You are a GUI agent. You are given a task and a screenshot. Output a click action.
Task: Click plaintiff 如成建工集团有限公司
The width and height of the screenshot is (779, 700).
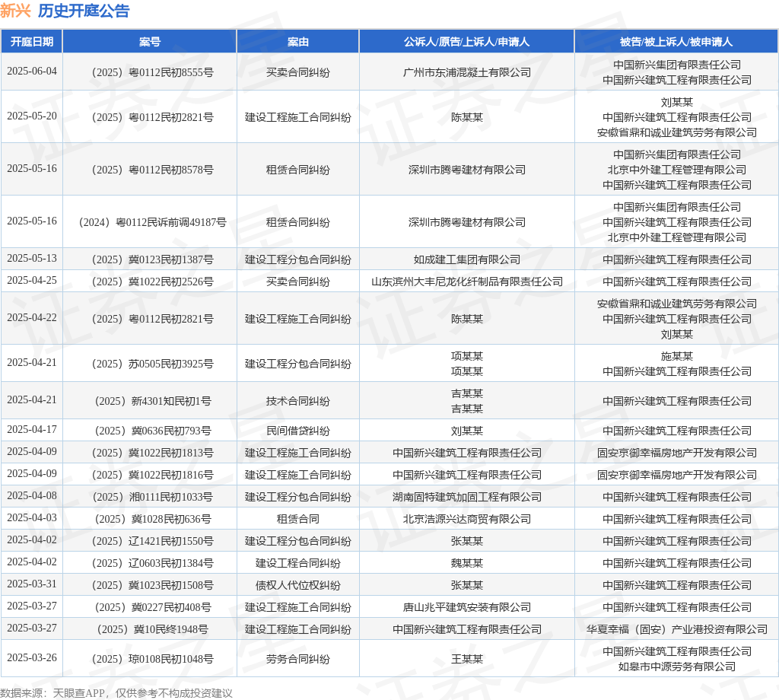466,259
